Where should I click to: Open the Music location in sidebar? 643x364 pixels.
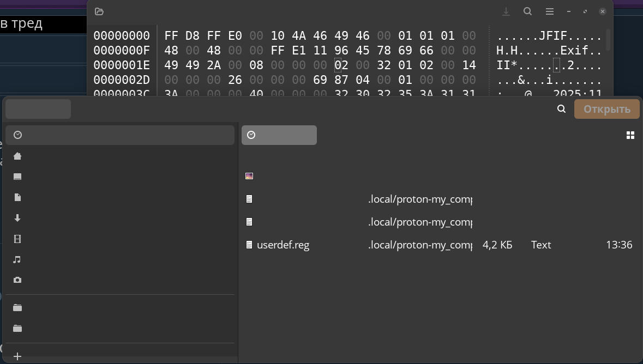pos(17,259)
